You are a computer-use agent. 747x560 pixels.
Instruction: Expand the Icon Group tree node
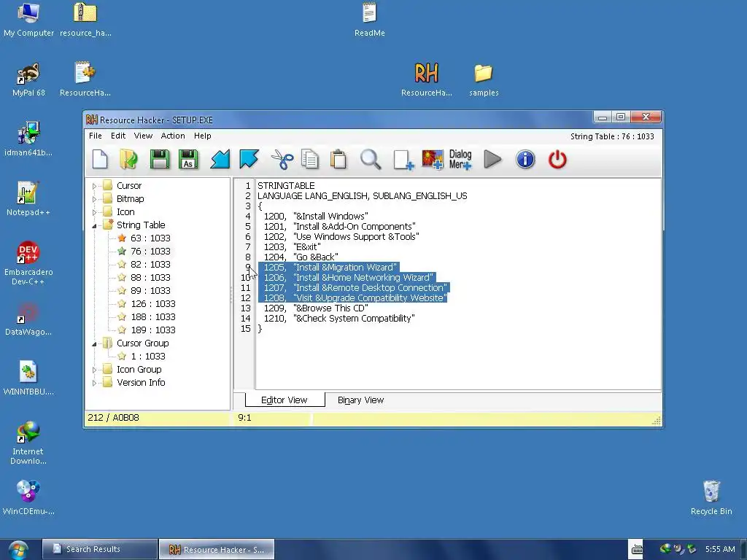tap(94, 370)
